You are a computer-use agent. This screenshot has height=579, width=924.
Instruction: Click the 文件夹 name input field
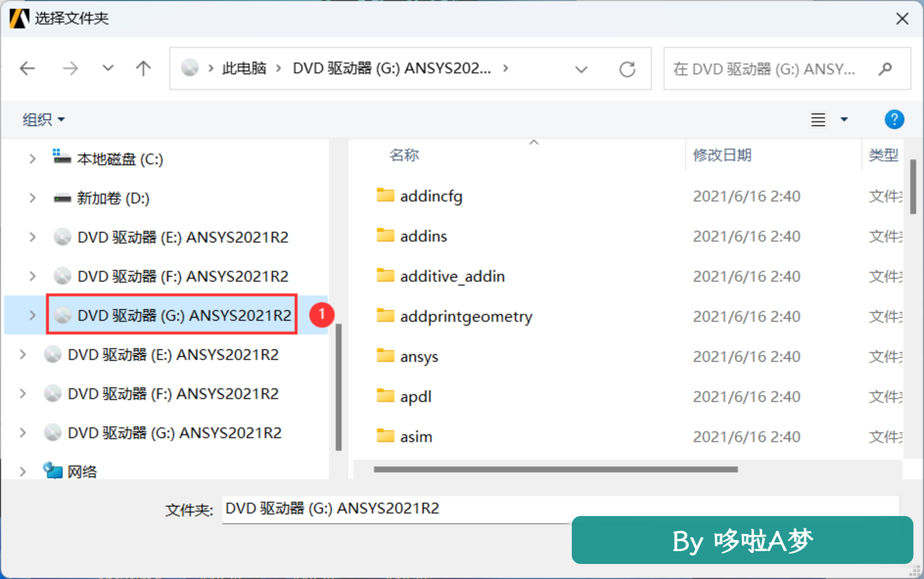tap(560, 509)
